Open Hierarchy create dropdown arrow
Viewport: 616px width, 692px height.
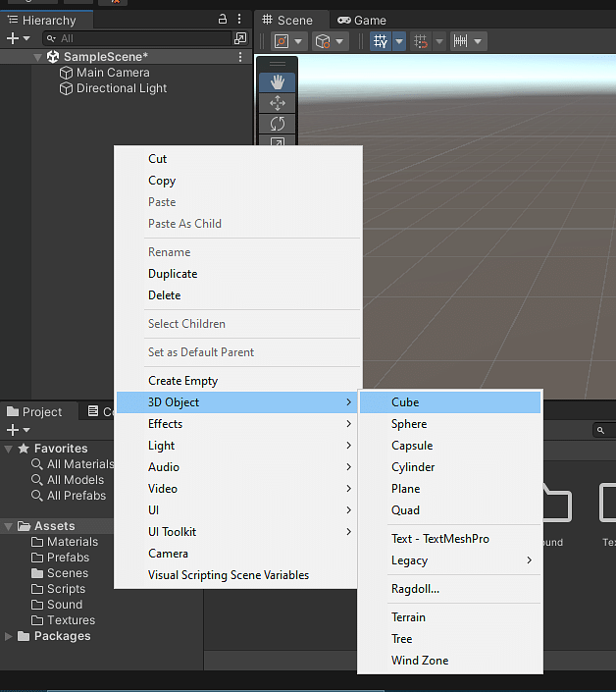tap(26, 38)
